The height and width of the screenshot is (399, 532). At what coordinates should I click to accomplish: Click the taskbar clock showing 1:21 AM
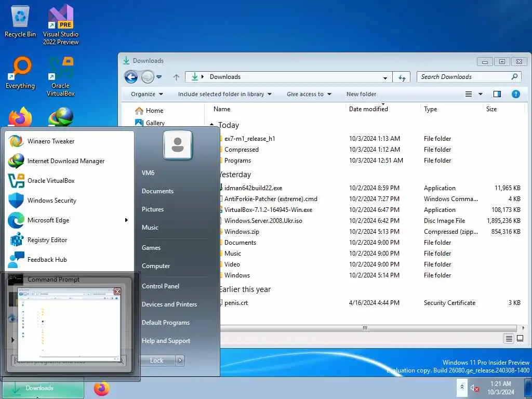[501, 388]
